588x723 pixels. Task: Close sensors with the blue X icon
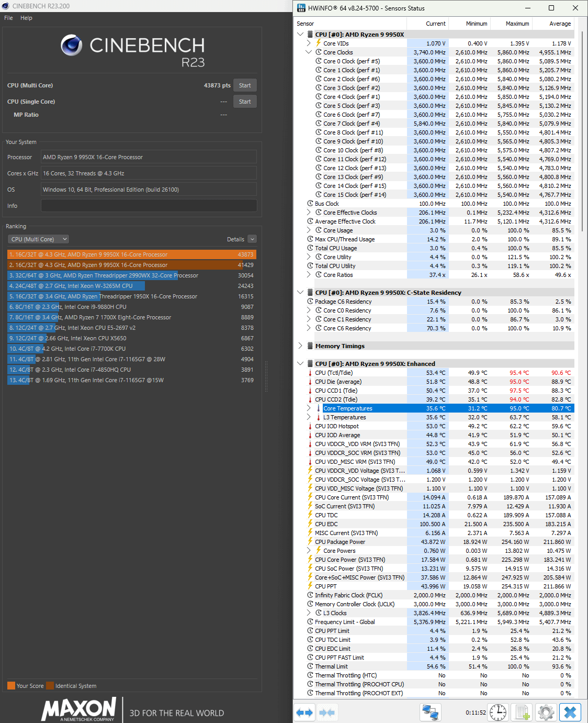[570, 713]
